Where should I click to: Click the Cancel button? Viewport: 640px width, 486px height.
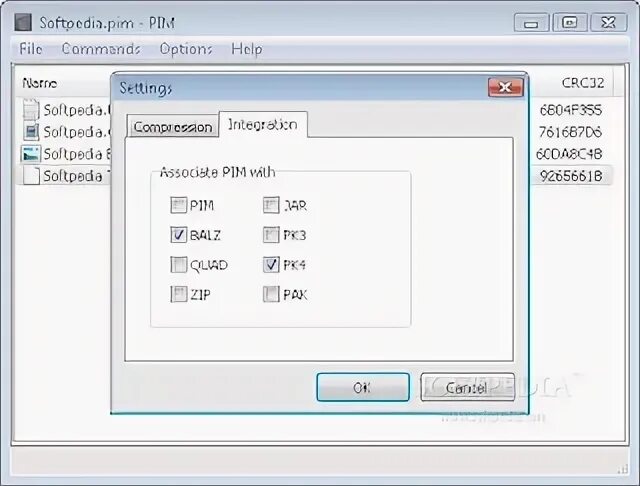tap(467, 387)
